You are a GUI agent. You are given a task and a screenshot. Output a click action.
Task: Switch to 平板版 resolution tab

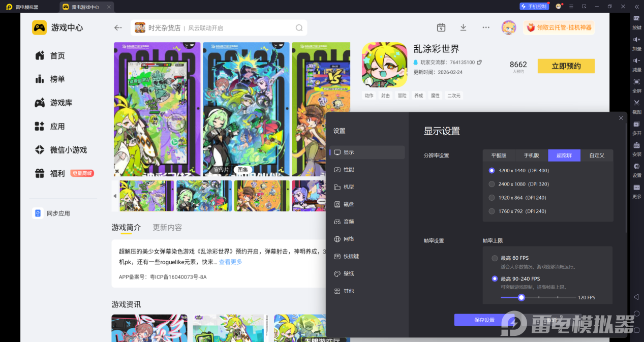coord(499,155)
